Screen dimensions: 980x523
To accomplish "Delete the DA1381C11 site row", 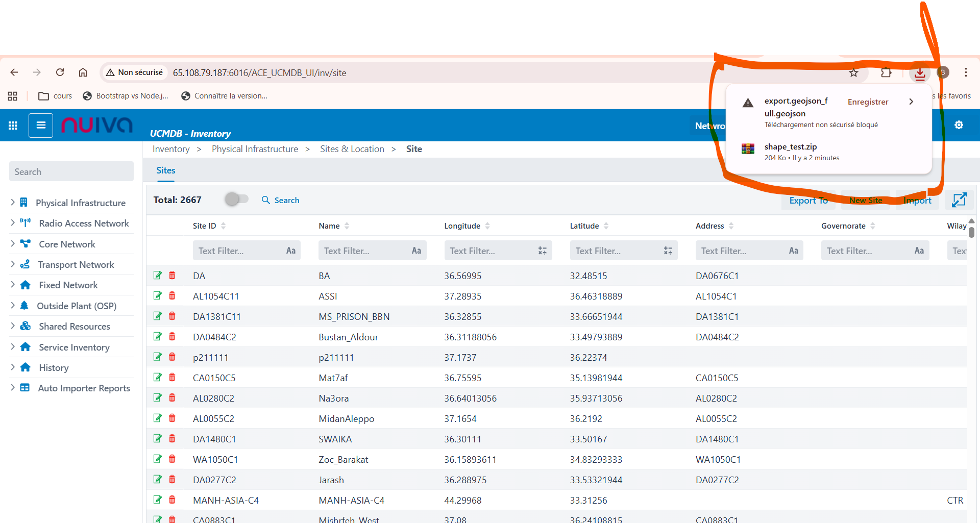I will pos(172,316).
